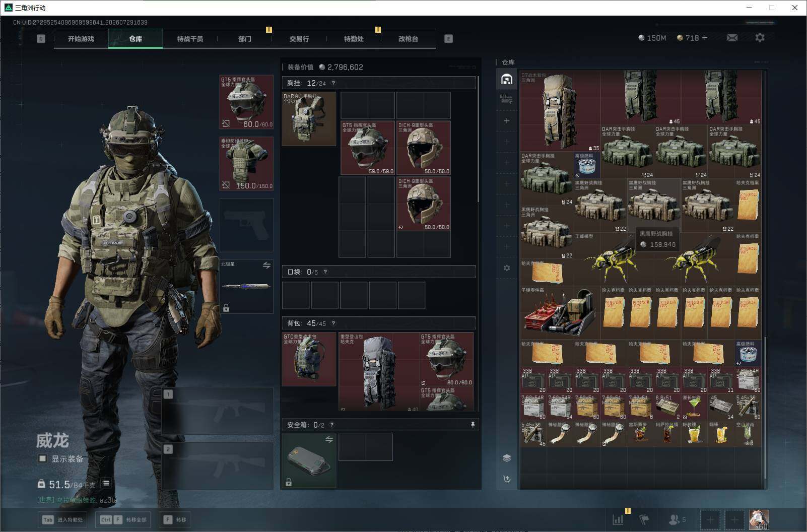Viewport: 807px width, 532px height.
Task: Open the 改枪台 tab
Action: coord(408,39)
